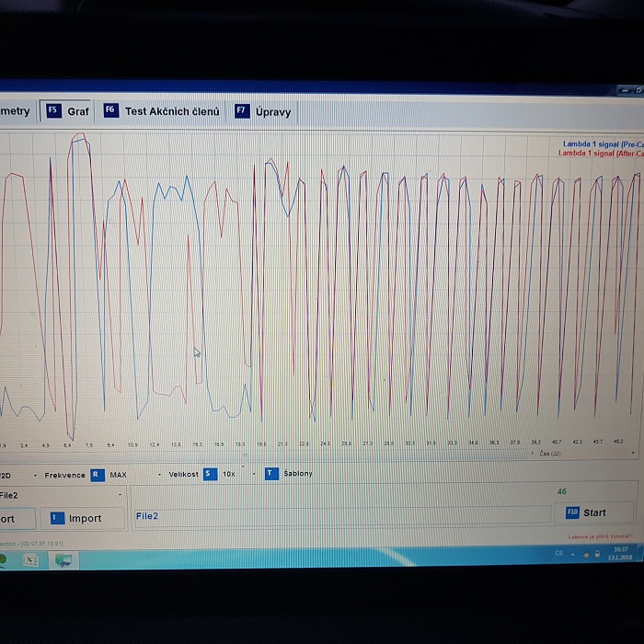This screenshot has height=644, width=644.
Task: Click the taskbar clock showing 16:37
Action: pos(619,553)
